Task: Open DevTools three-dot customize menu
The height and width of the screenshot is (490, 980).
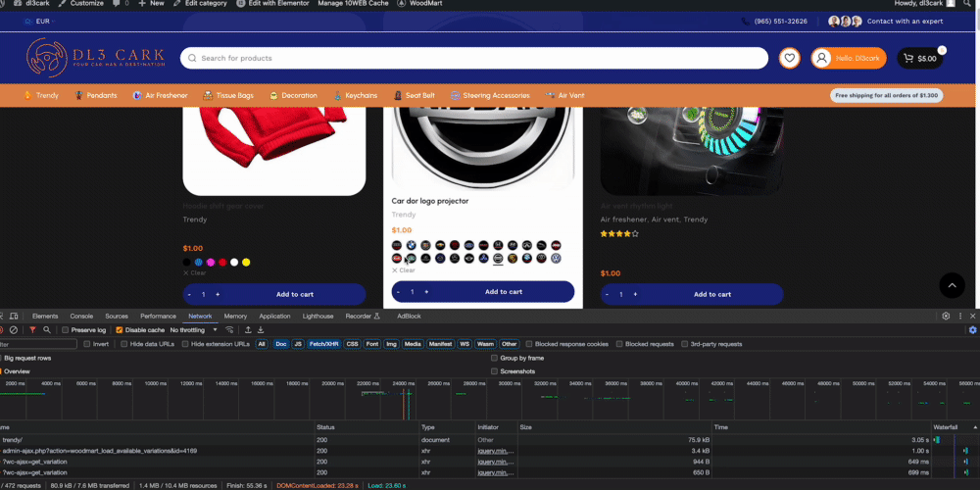Action: click(960, 317)
